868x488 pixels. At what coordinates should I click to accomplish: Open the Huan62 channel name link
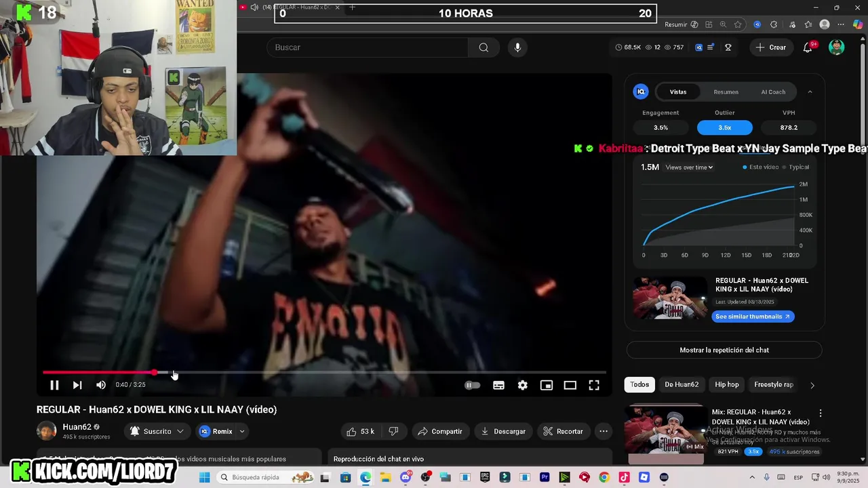[77, 427]
